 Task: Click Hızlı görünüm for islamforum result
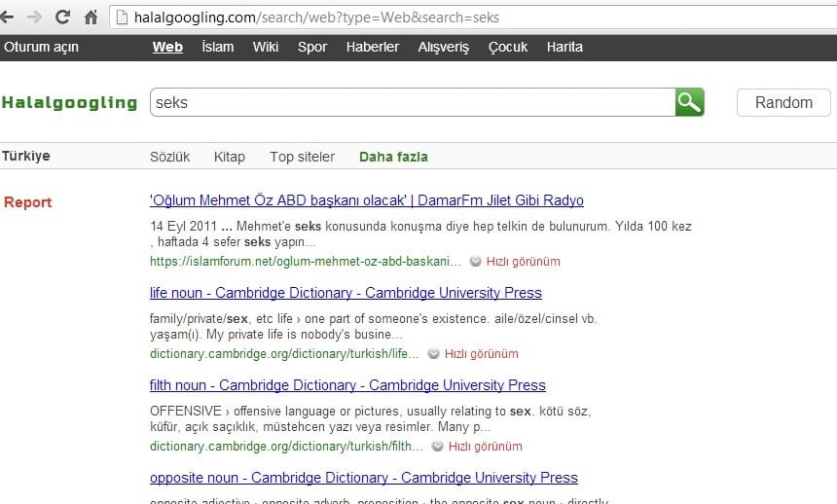coord(524,262)
